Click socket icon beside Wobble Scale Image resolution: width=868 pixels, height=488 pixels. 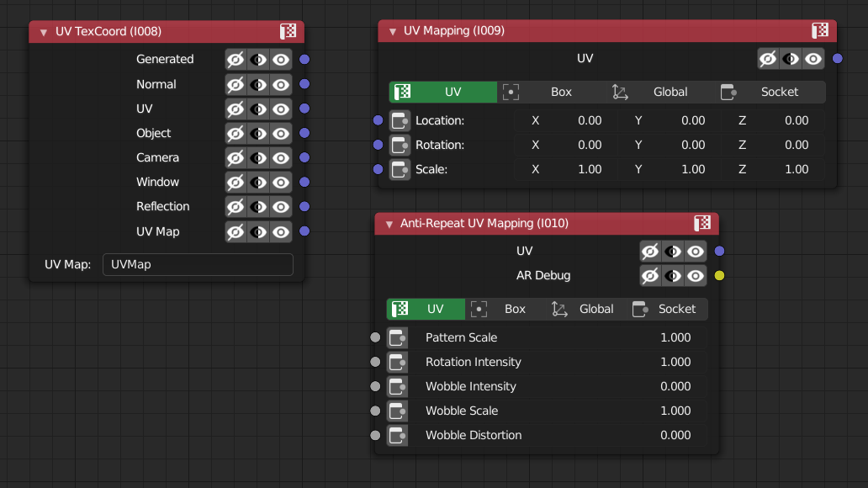pos(398,411)
